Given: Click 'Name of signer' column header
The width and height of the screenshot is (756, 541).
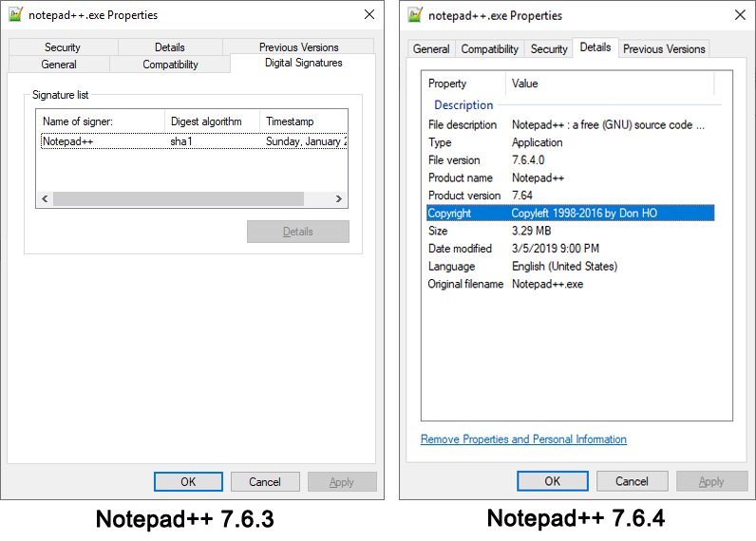Looking at the screenshot, I should click(x=101, y=121).
